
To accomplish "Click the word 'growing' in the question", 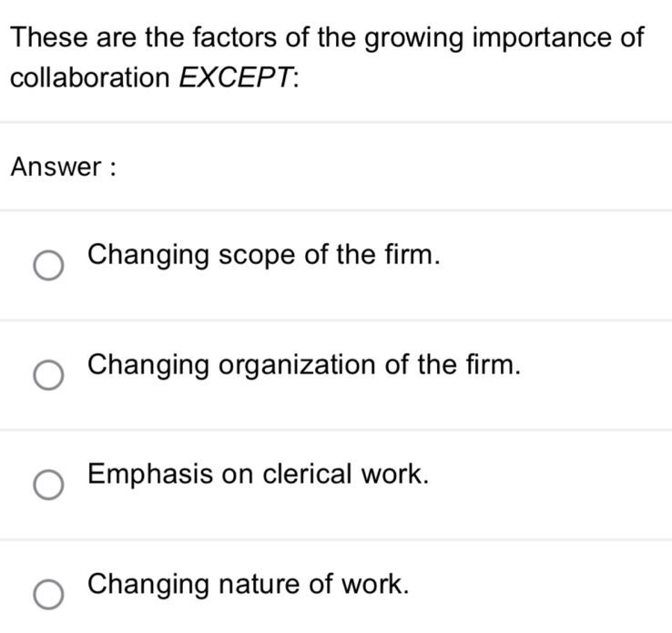I will [x=412, y=39].
